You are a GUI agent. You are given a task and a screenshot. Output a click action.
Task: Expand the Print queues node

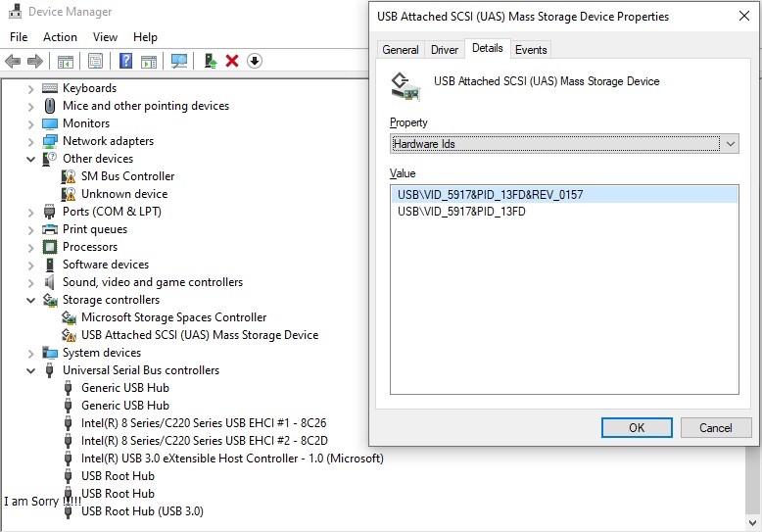point(30,230)
